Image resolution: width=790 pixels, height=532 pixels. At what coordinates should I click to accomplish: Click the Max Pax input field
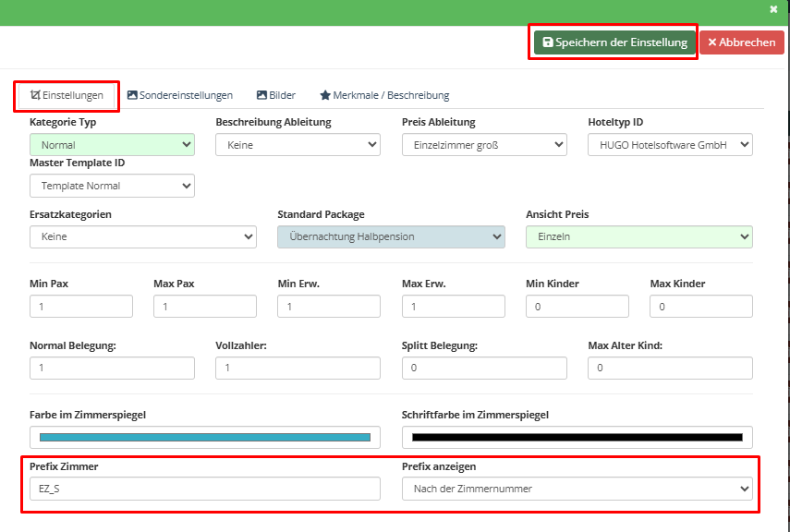tap(205, 307)
